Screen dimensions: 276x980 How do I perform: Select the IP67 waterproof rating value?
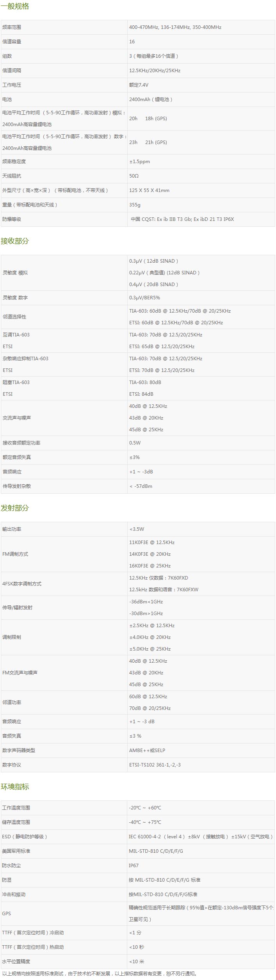point(134,865)
